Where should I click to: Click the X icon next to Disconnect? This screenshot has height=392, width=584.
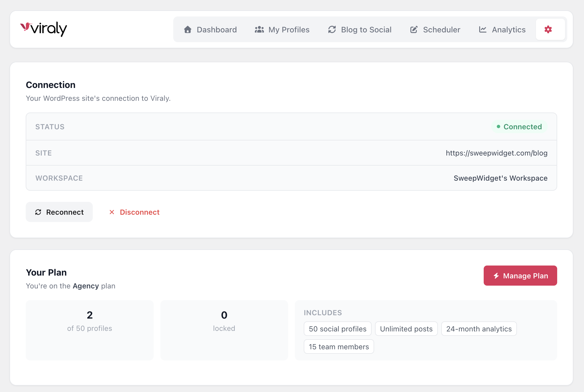point(112,212)
